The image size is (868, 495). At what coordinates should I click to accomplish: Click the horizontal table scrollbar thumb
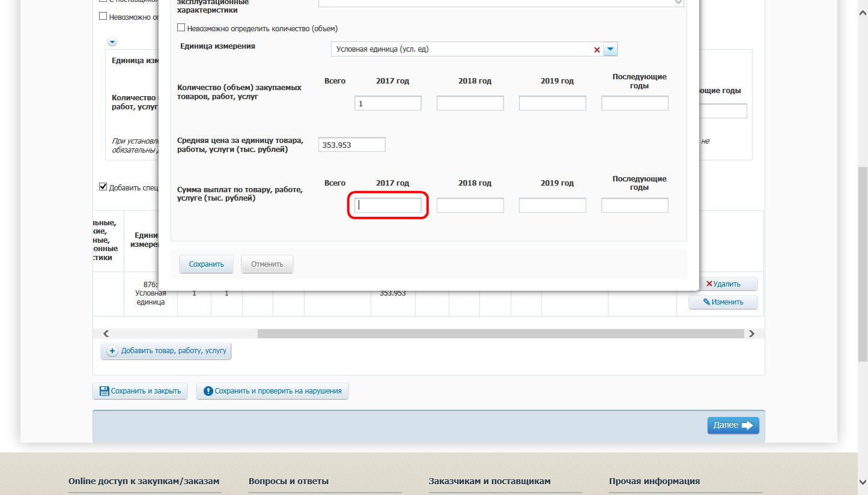pos(500,334)
